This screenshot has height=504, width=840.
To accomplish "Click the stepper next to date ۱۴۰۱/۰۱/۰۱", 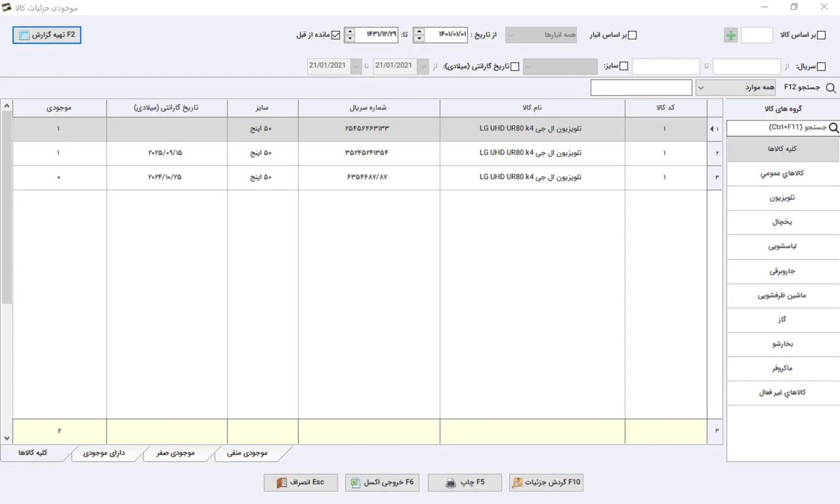I will pos(419,35).
